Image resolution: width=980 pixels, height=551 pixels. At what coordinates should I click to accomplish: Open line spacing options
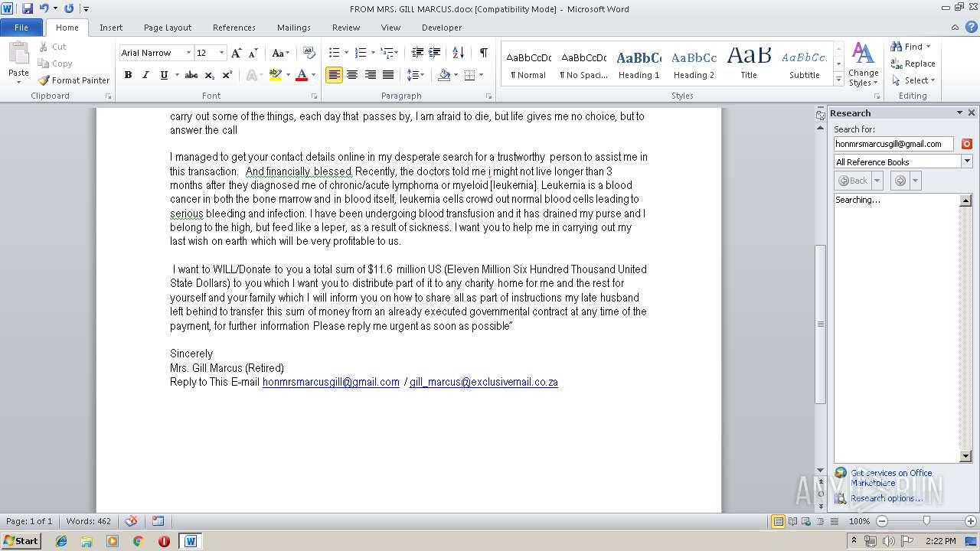coord(416,75)
